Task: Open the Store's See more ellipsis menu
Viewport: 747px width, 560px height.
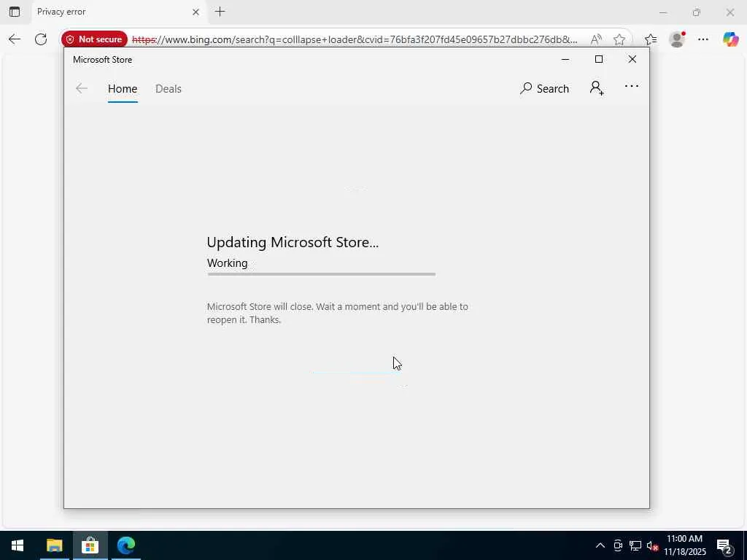Action: pyautogui.click(x=631, y=86)
